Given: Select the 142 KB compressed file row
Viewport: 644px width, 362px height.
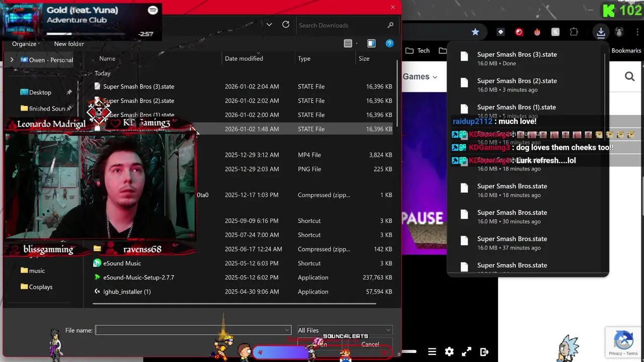Looking at the screenshot, I should (x=243, y=249).
